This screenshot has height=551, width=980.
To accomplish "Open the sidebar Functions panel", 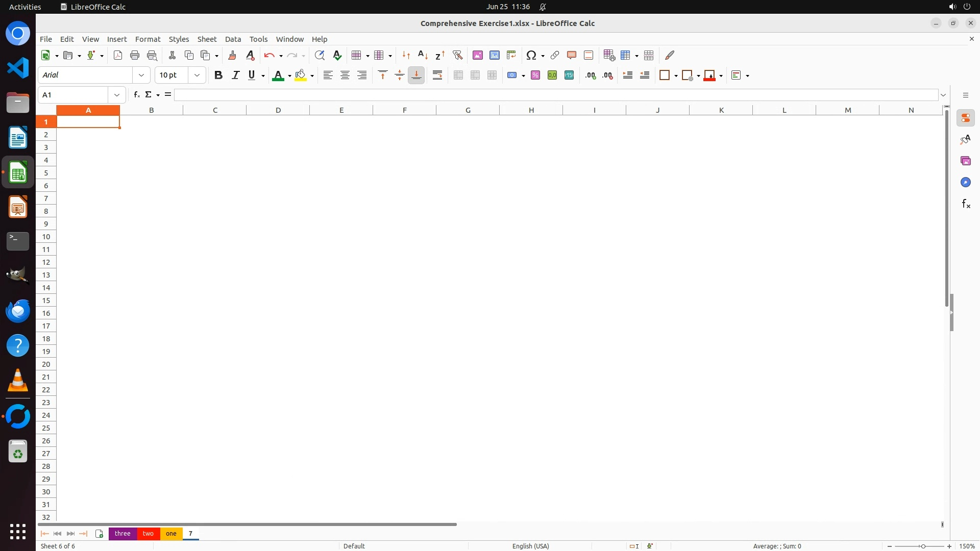I will 965,204.
